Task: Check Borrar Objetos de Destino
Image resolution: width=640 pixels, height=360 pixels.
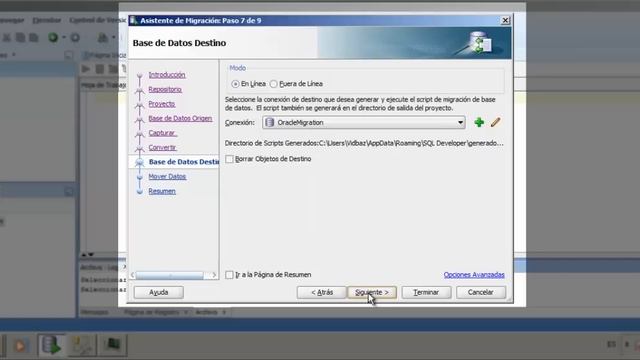Action: pyautogui.click(x=229, y=159)
